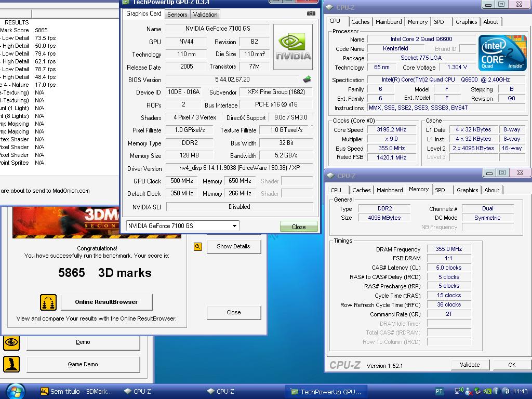Click the network tray icon in taskbar
Screen dimensions: 532x399
click(459, 391)
